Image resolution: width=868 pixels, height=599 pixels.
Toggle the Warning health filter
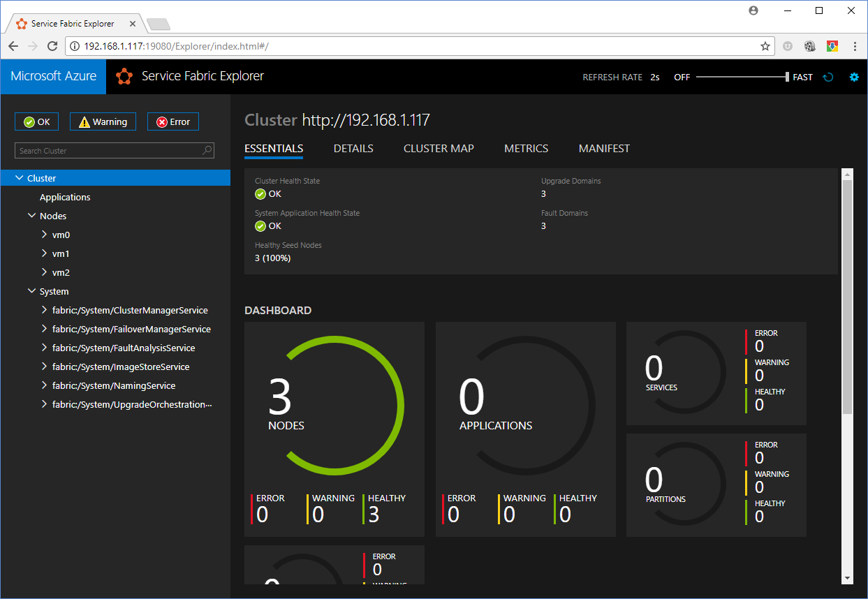pyautogui.click(x=103, y=121)
